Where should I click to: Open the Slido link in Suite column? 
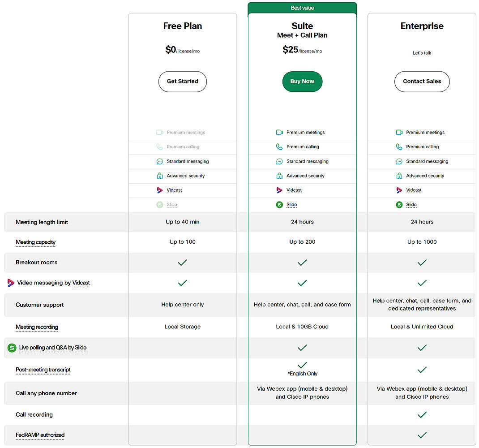click(x=291, y=204)
